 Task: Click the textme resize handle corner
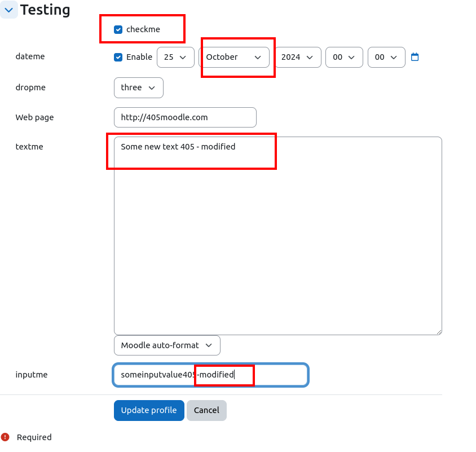[x=439, y=332]
